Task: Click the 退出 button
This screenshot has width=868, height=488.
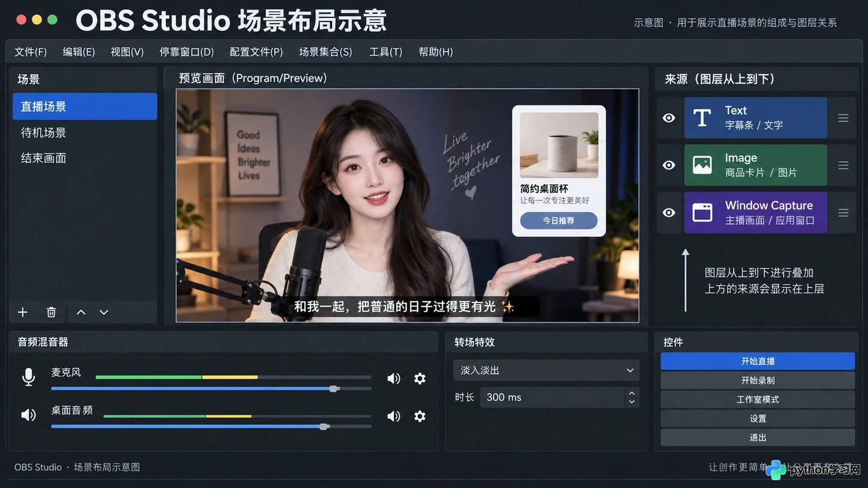Action: 758,437
